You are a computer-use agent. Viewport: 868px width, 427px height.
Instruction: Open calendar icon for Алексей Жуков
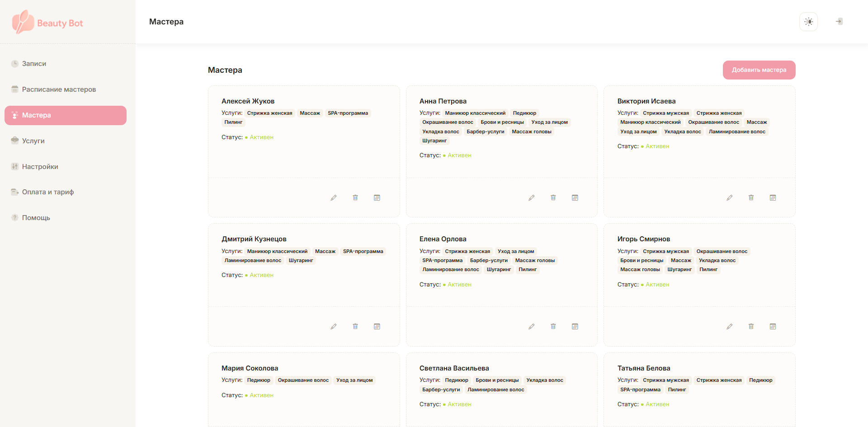(377, 198)
